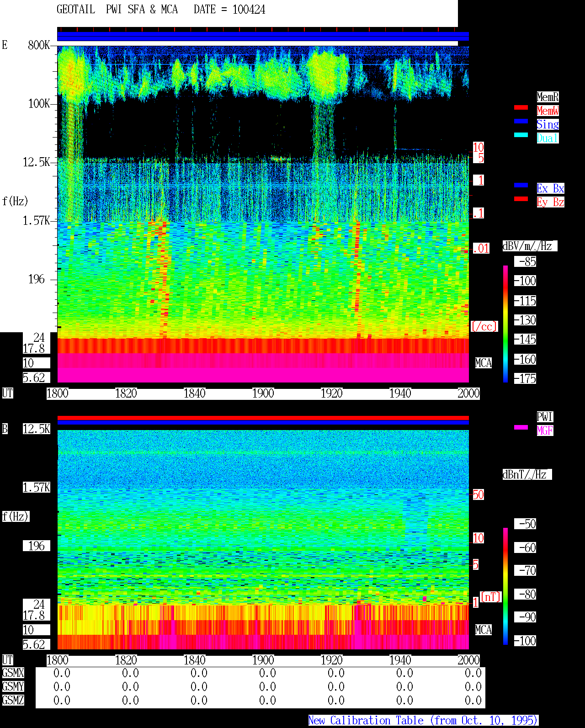Select the red MemW legend swatch

point(521,107)
